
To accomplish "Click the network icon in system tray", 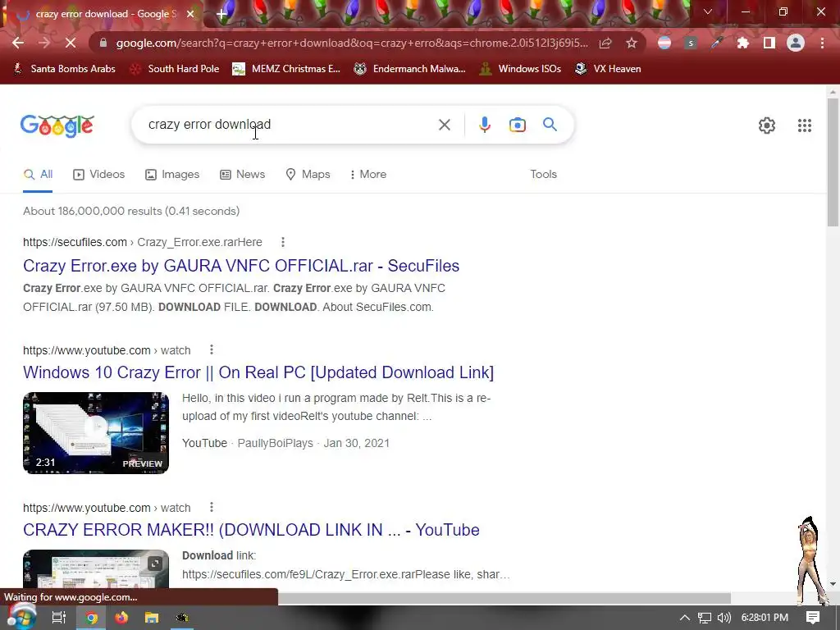I will coord(705,618).
